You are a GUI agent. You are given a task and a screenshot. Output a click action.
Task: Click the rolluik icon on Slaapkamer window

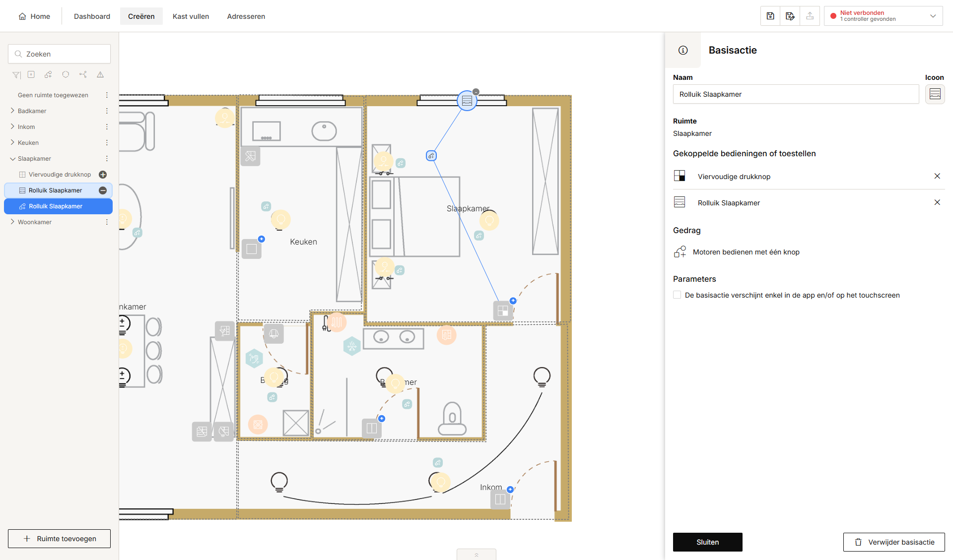click(x=467, y=101)
